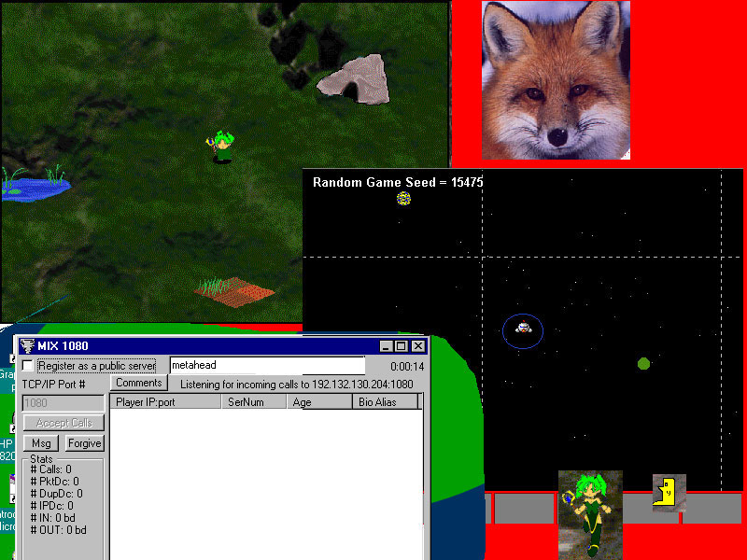
Task: Select the blue pond with reeds
Action: pos(35,185)
